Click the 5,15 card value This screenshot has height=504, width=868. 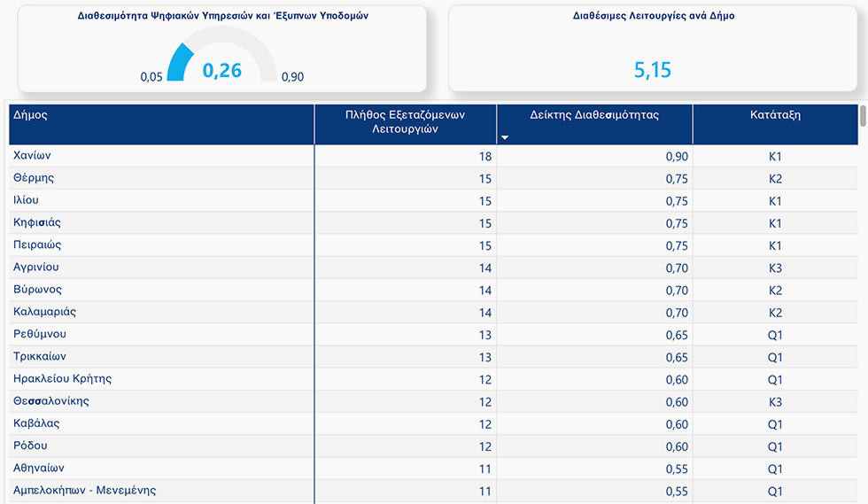pos(653,70)
